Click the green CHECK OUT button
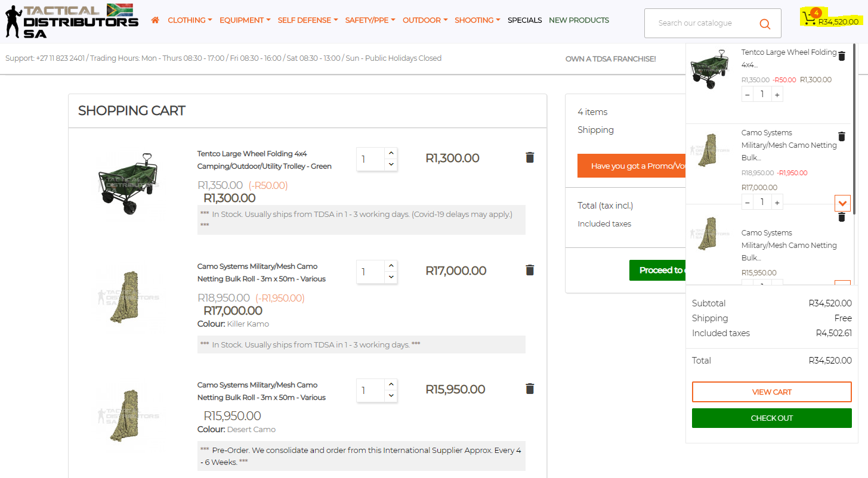 click(771, 418)
